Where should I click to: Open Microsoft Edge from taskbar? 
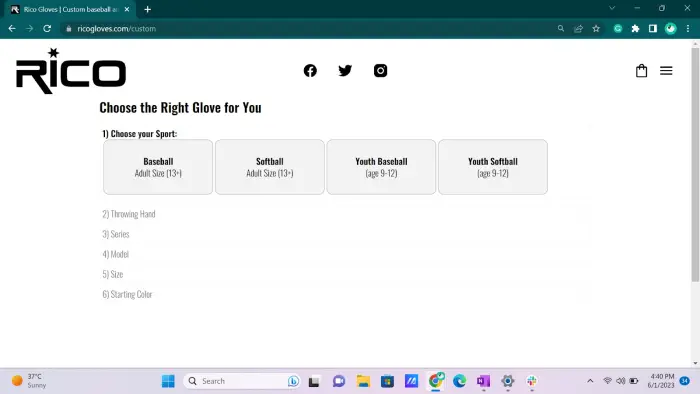pyautogui.click(x=459, y=381)
